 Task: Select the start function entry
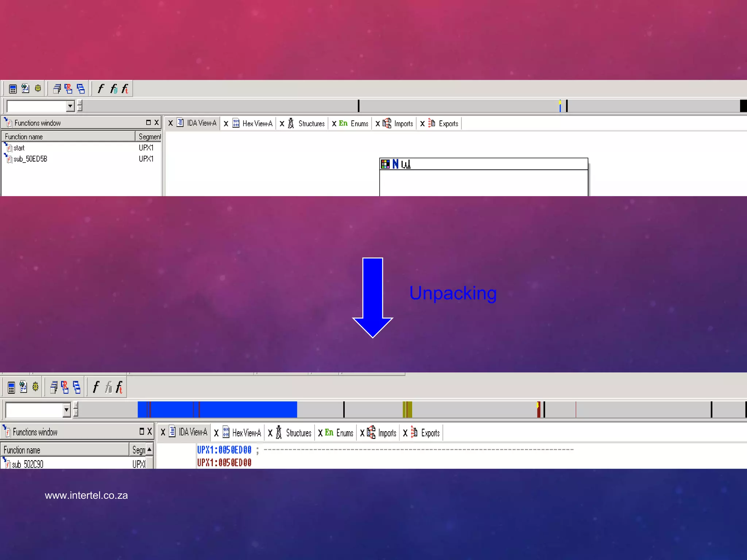[x=19, y=148]
